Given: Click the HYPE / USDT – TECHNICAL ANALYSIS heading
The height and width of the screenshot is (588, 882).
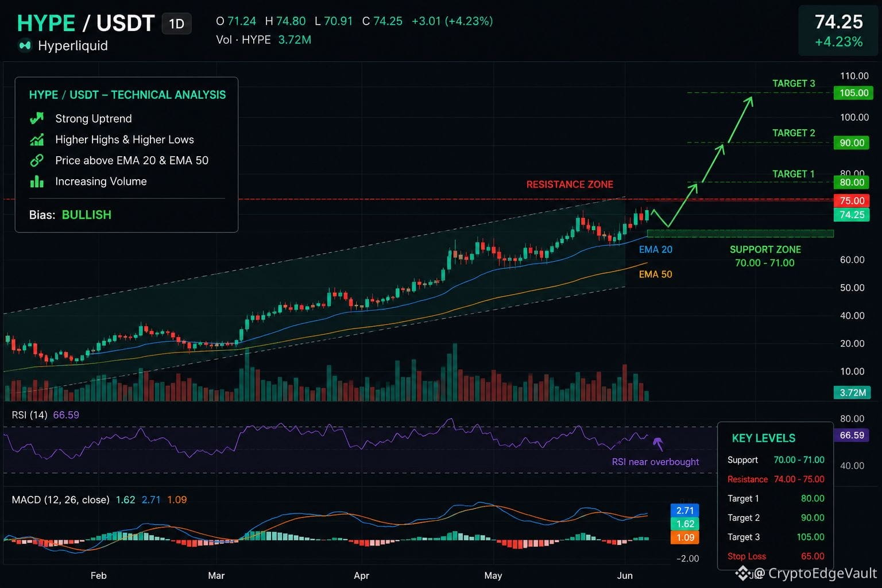Looking at the screenshot, I should pos(127,95).
